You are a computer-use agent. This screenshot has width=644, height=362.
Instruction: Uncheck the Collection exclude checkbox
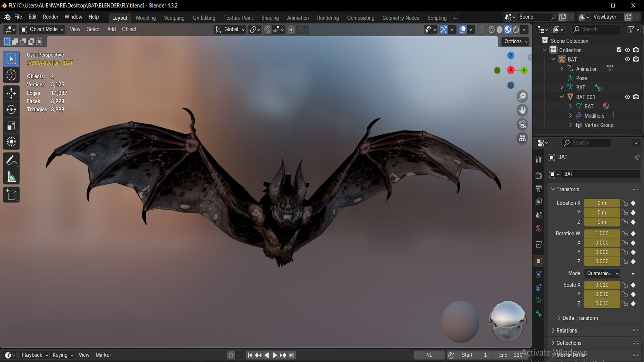pyautogui.click(x=619, y=50)
